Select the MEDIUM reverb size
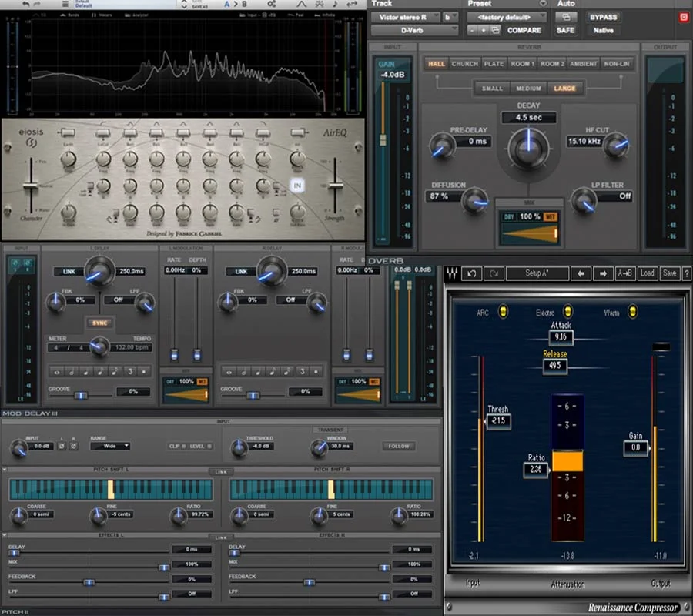This screenshot has height=616, width=693. click(528, 89)
